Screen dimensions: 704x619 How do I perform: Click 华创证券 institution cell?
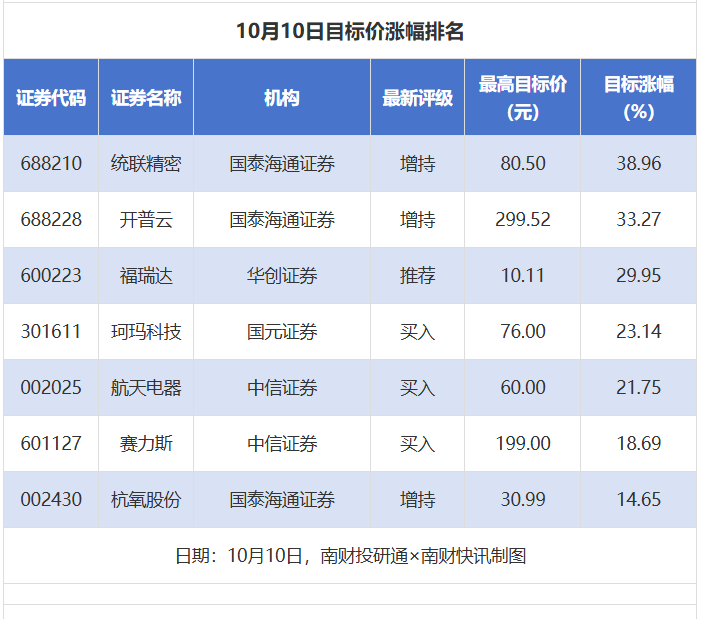282,275
